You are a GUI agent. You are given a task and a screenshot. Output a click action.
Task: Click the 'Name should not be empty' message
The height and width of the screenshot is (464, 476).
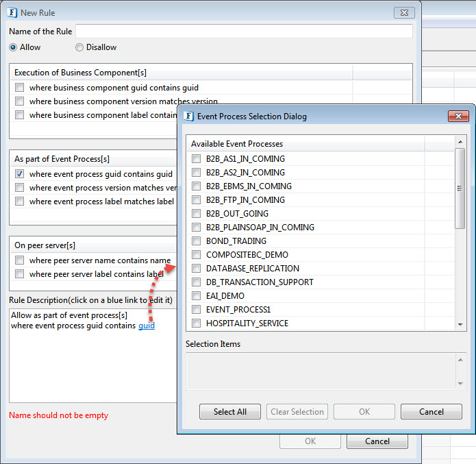pyautogui.click(x=59, y=415)
